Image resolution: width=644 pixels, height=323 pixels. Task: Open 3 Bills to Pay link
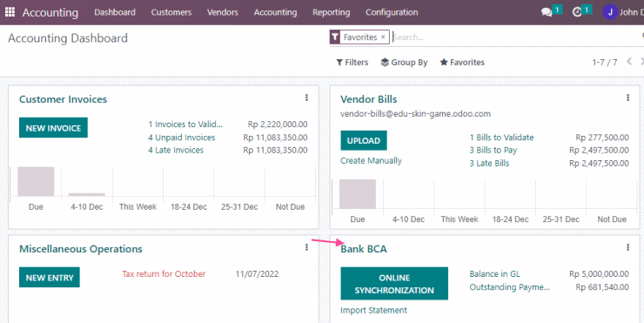click(x=493, y=150)
